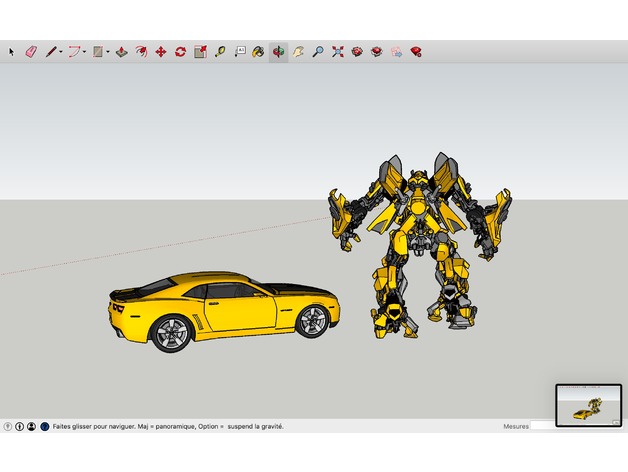Choose the Zoom magnifier tool
Viewport: 628px width, 472px height.
pos(318,52)
